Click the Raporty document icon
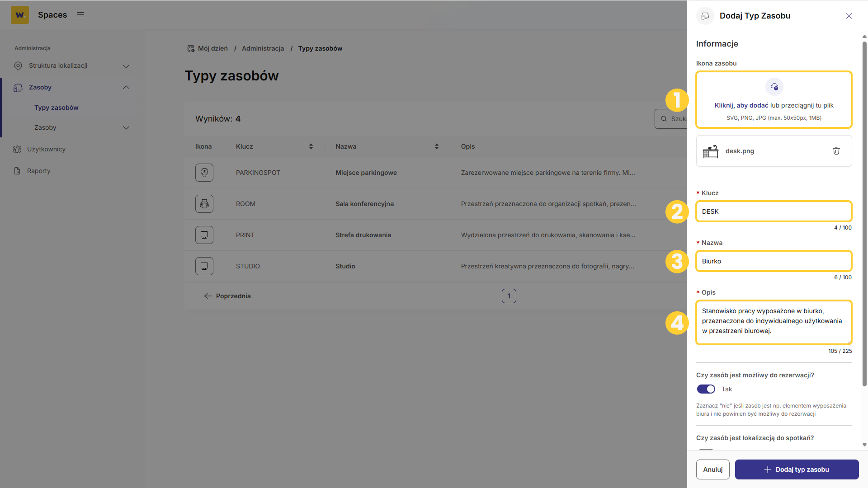Screen dimensions: 868x488 click(x=17, y=171)
